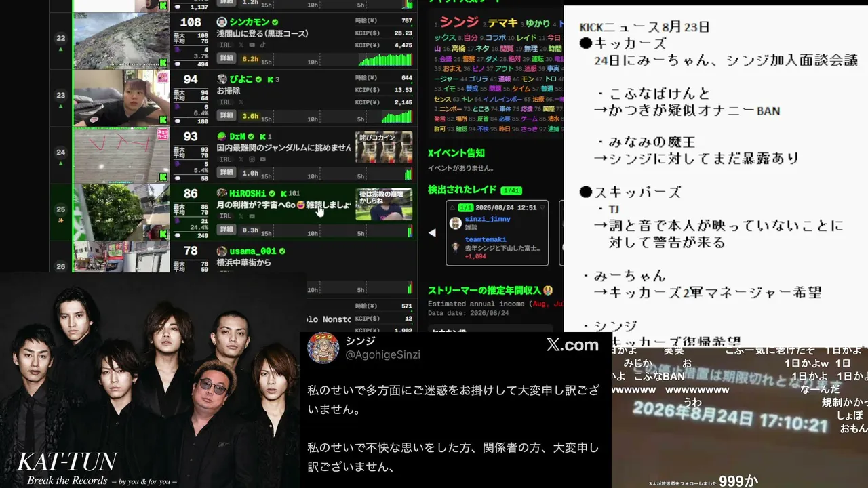Open the 詫びコカイン clip thumbnail
Screen dimensions: 868x488
(384, 147)
